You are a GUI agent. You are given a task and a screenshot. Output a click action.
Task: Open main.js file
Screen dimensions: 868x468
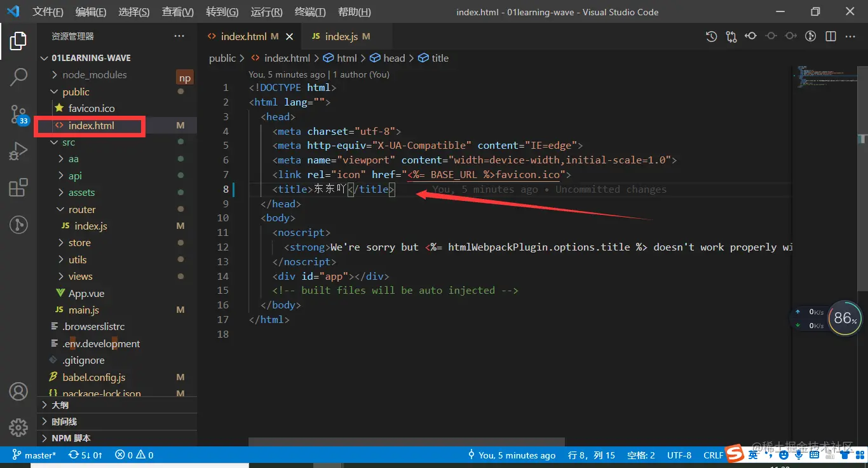point(117,310)
